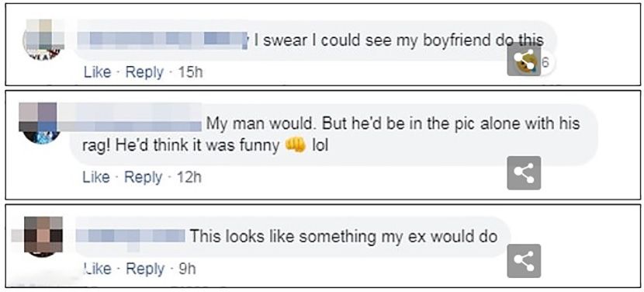Open the 9h timestamp link

click(x=188, y=269)
